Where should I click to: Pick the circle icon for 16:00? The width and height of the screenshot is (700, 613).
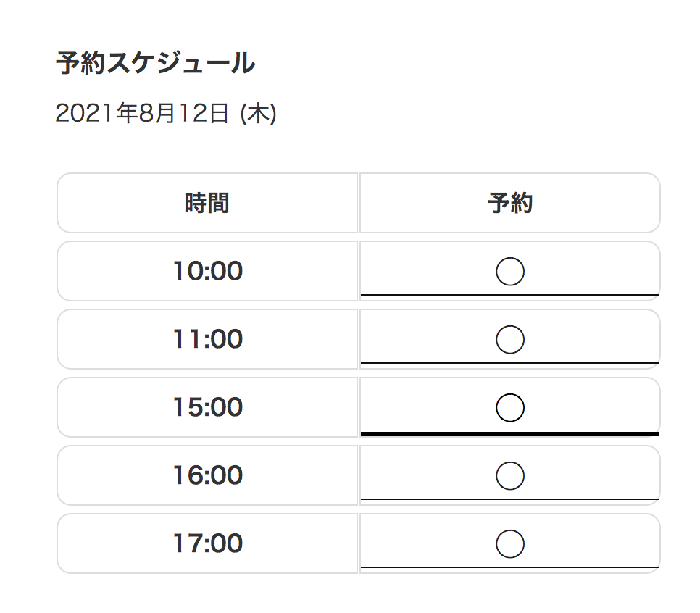coord(510,476)
